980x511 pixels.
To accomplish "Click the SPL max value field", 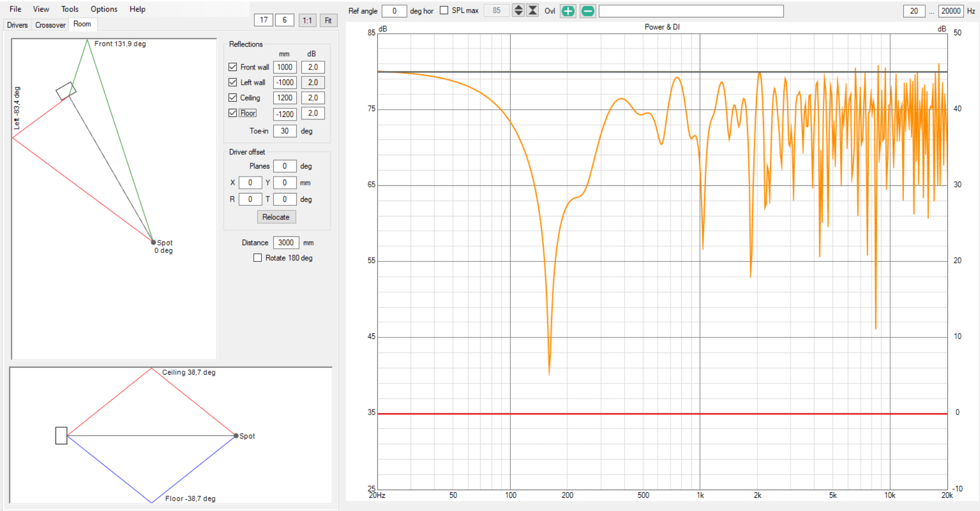I will pyautogui.click(x=496, y=10).
